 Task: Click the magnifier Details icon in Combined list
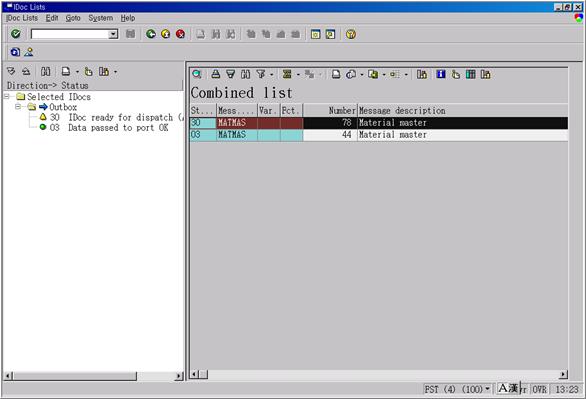[x=197, y=74]
